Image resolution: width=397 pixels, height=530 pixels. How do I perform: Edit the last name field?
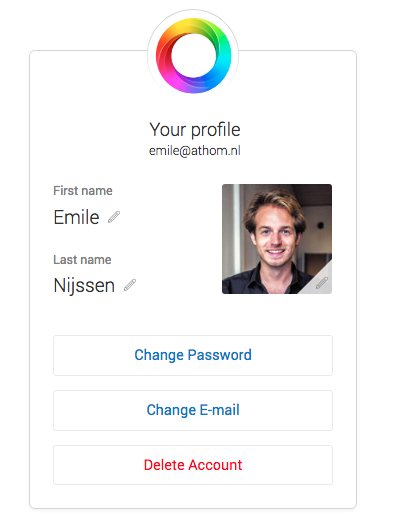click(130, 285)
